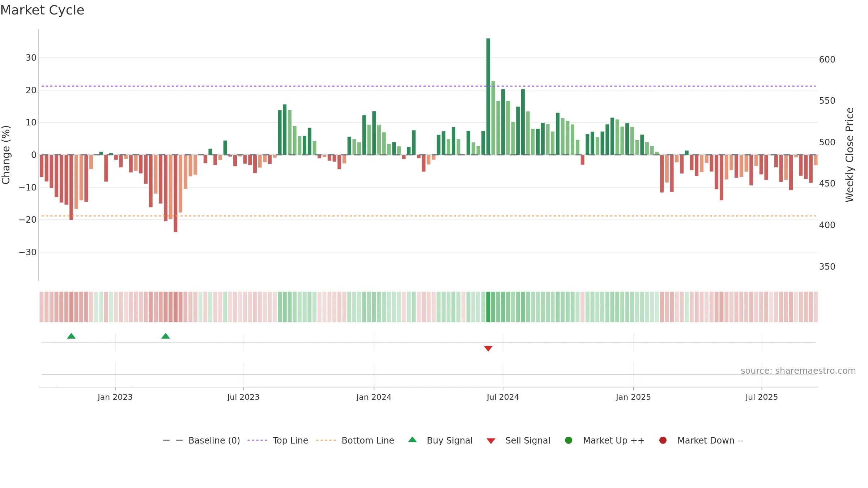Toggle the Market Down -- legend entry
The width and height of the screenshot is (868, 488).
click(x=701, y=440)
